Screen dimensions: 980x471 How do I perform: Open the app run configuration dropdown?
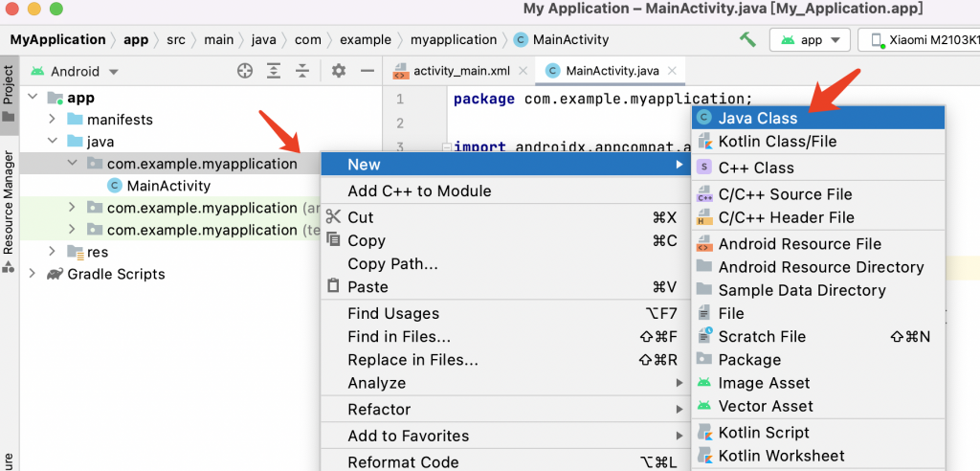810,40
